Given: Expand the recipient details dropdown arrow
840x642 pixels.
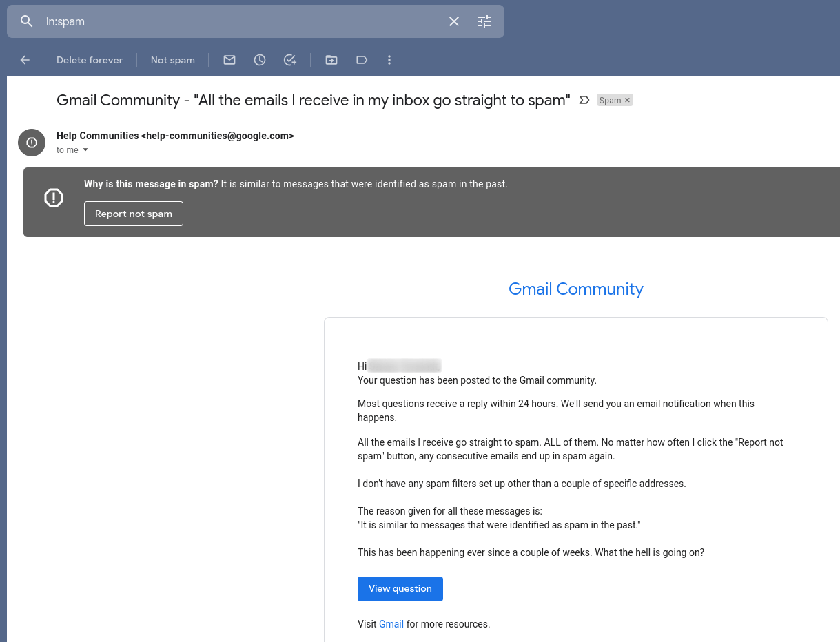Looking at the screenshot, I should click(x=85, y=149).
